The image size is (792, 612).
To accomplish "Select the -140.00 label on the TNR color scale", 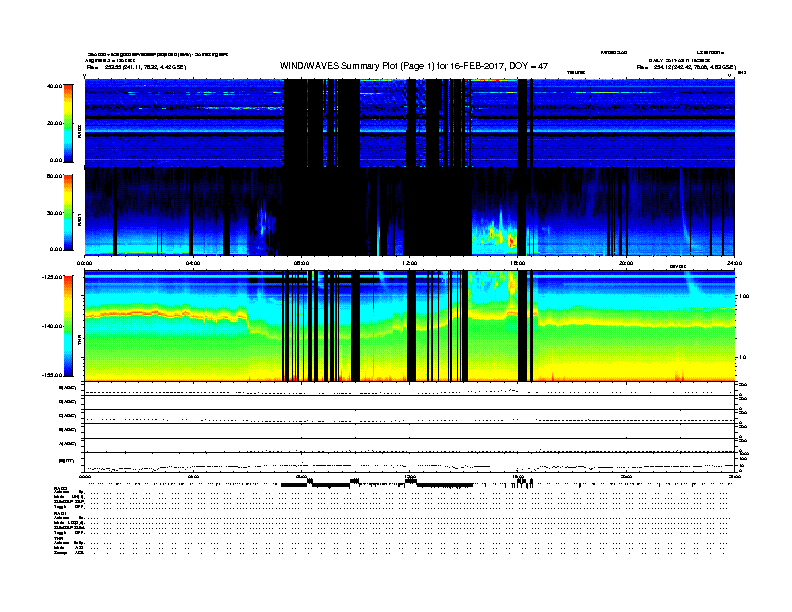I will pos(53,326).
